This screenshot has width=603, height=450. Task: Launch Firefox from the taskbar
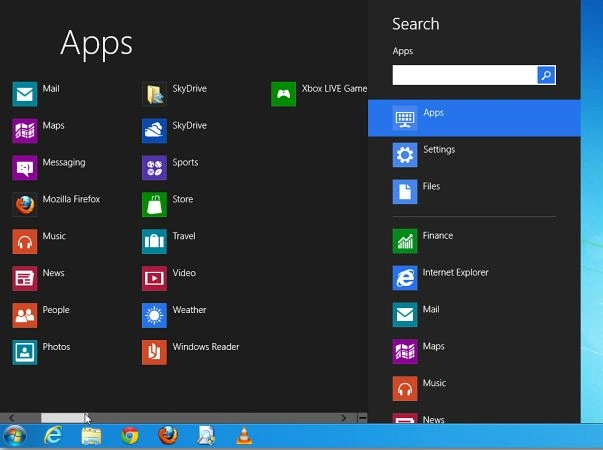(x=168, y=436)
